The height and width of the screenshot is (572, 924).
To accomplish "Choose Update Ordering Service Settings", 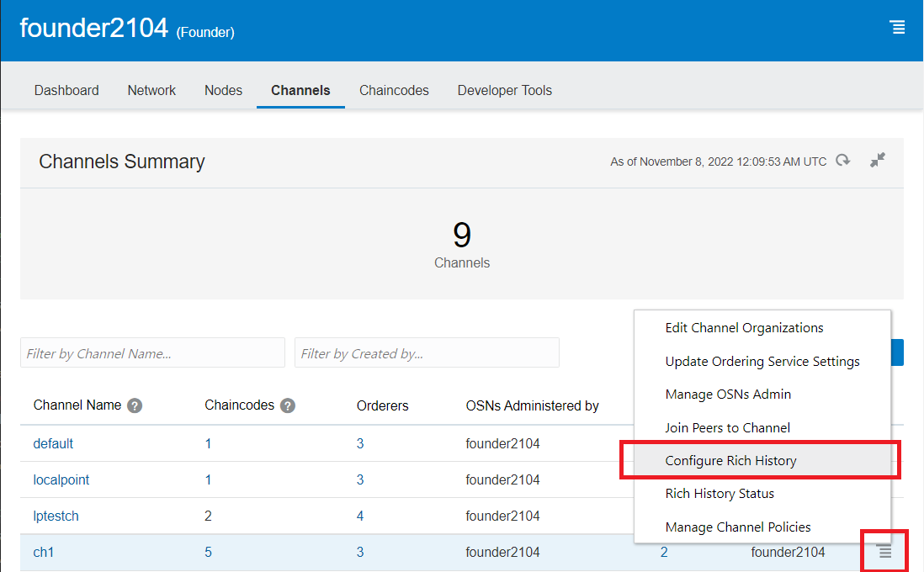I will [762, 361].
